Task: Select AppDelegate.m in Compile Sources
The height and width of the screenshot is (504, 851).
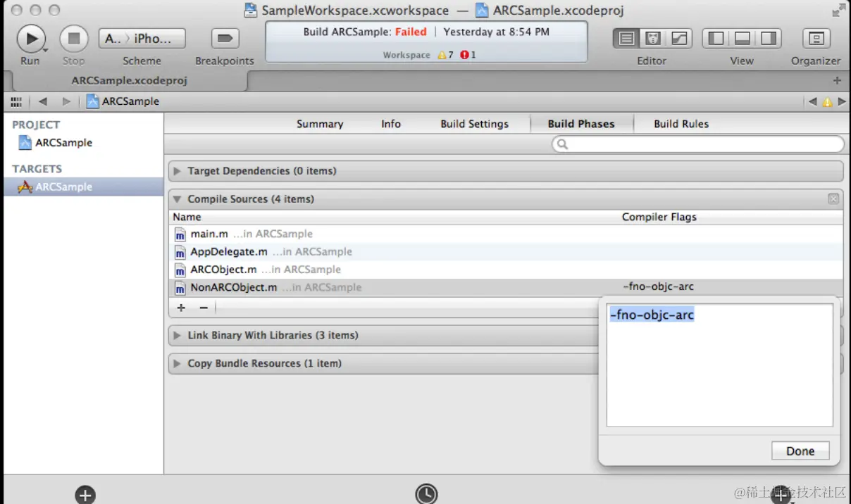Action: (x=506, y=251)
